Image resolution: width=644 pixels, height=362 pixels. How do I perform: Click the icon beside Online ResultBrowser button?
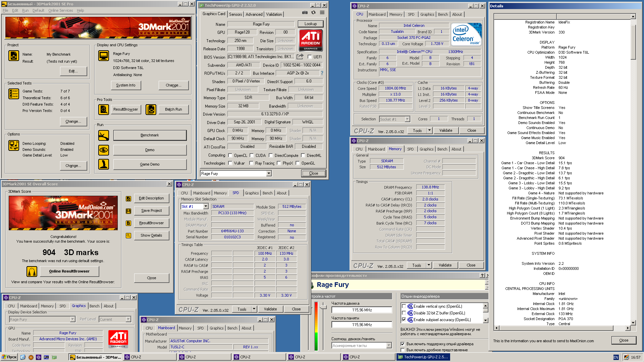(32, 271)
